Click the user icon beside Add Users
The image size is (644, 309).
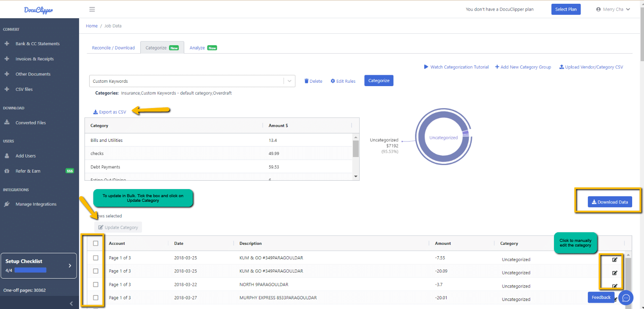pyautogui.click(x=7, y=156)
